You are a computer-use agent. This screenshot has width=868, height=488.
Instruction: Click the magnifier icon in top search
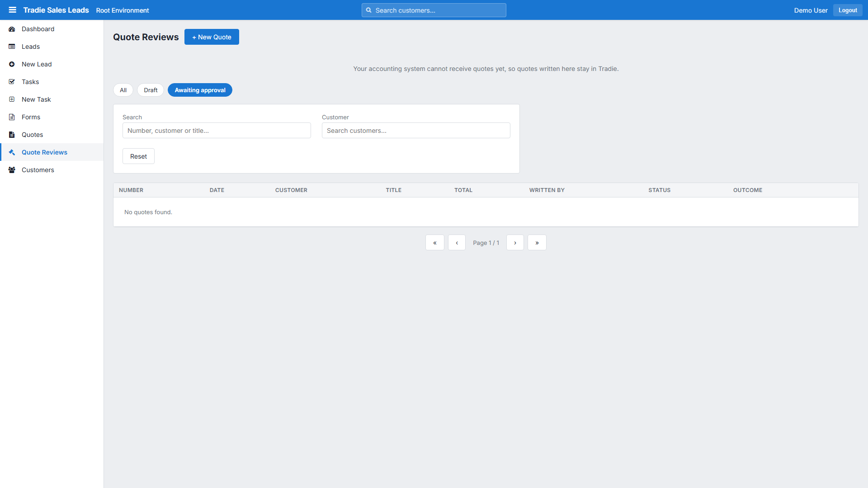[x=369, y=10]
